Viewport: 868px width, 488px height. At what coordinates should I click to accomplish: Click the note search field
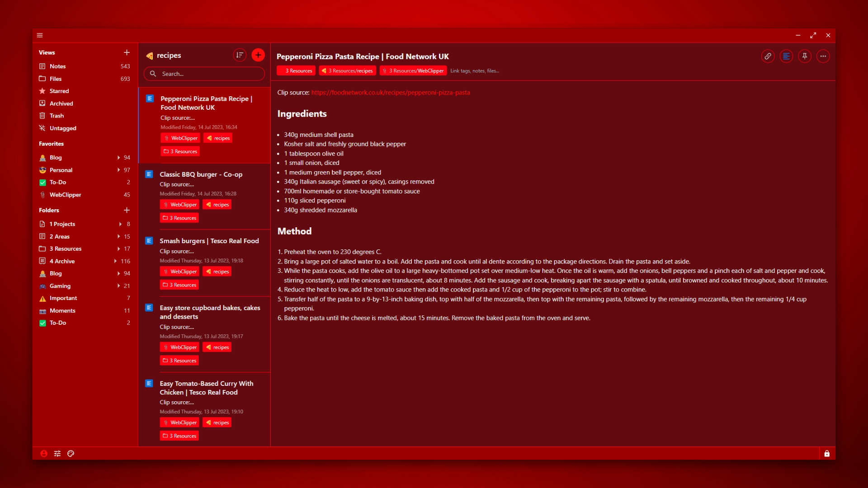pyautogui.click(x=204, y=74)
